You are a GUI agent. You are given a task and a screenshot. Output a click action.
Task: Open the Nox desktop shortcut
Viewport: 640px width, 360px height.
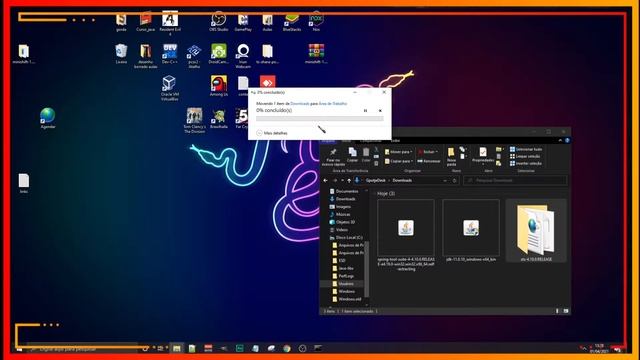[316, 21]
